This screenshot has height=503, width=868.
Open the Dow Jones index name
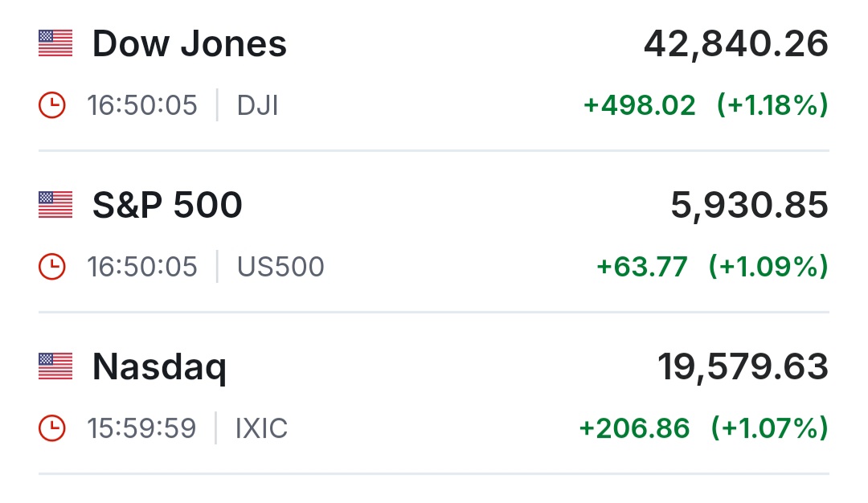190,44
